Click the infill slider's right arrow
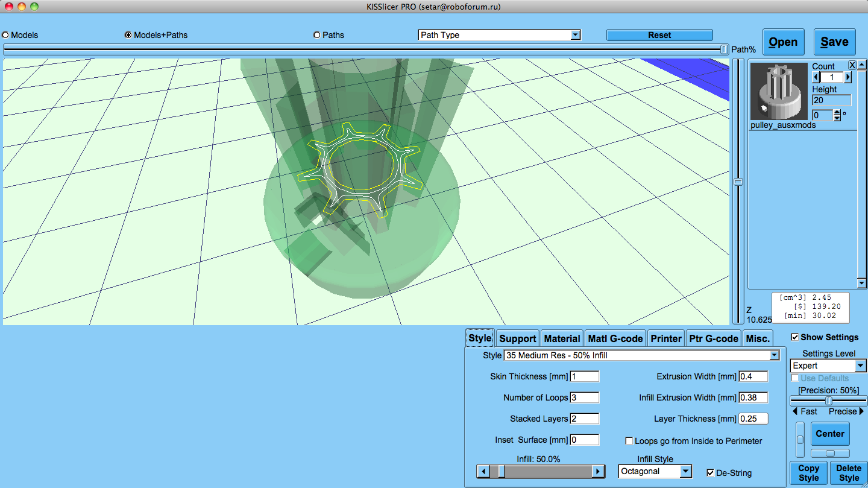This screenshot has height=488, width=868. [598, 472]
